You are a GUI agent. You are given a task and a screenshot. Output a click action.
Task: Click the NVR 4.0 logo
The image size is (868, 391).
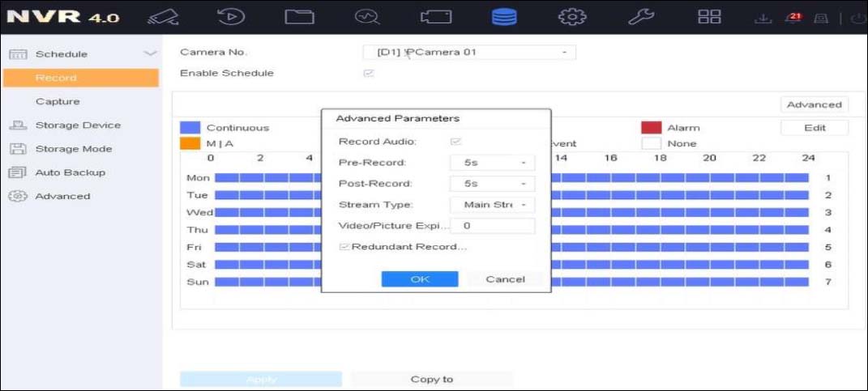(x=62, y=16)
